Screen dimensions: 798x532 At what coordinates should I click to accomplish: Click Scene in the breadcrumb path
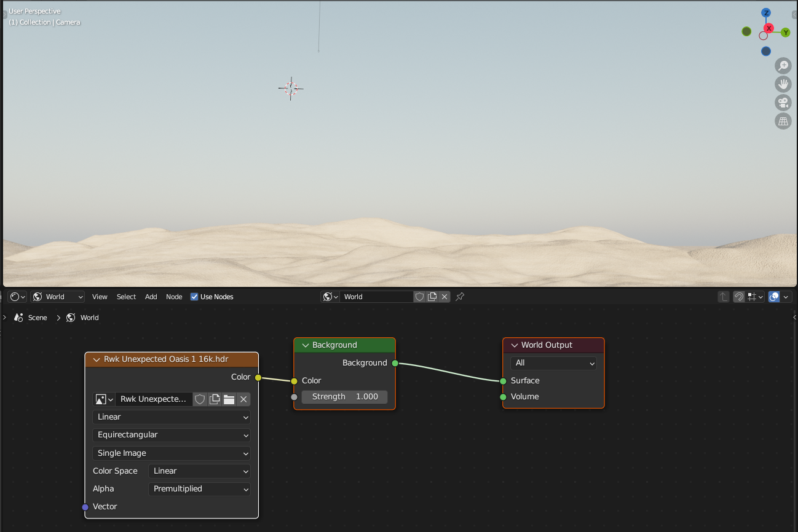point(38,318)
